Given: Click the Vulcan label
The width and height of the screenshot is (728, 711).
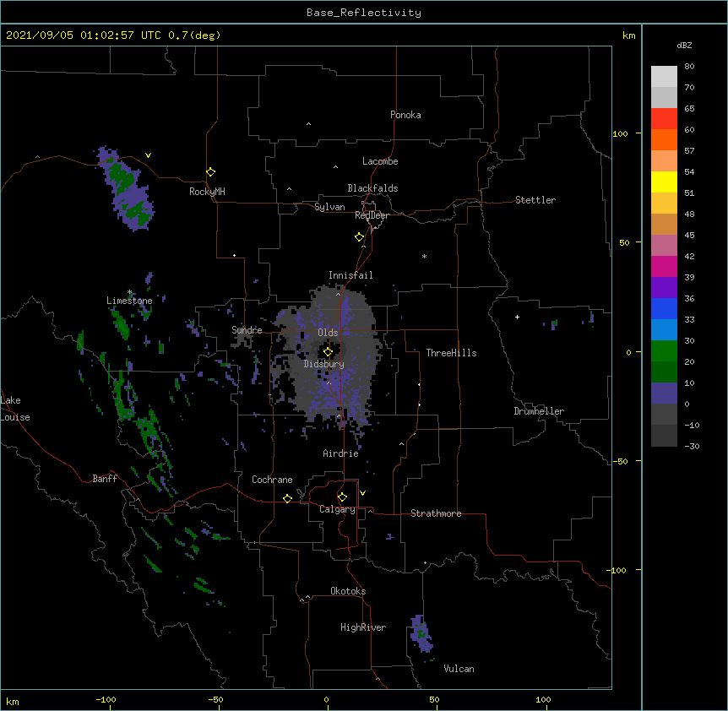Looking at the screenshot, I should (459, 669).
